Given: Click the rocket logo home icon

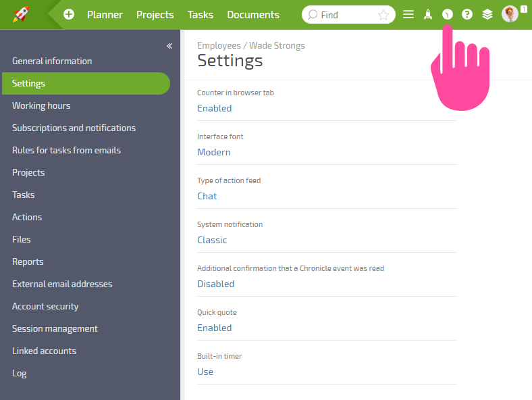Looking at the screenshot, I should coord(21,14).
